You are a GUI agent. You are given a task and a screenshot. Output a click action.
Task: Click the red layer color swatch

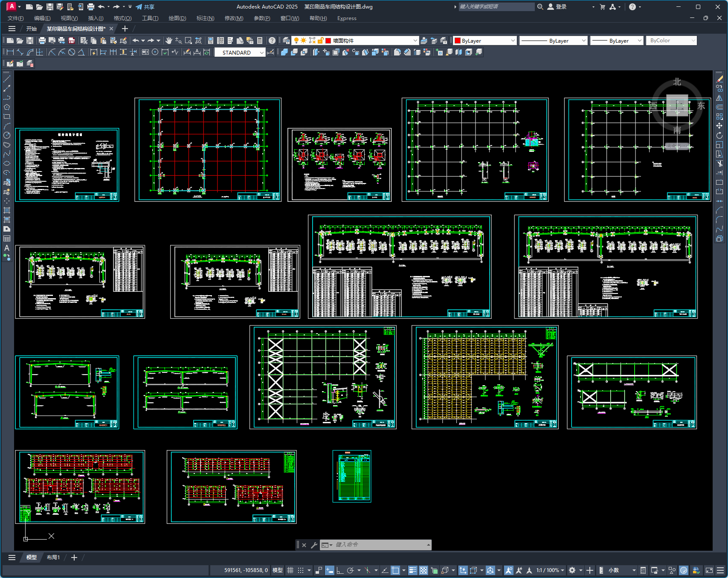click(328, 41)
